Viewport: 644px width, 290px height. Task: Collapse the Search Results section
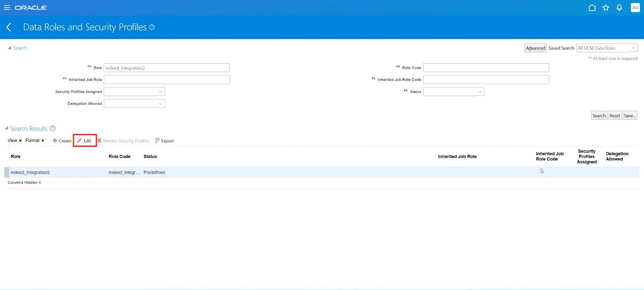point(6,128)
